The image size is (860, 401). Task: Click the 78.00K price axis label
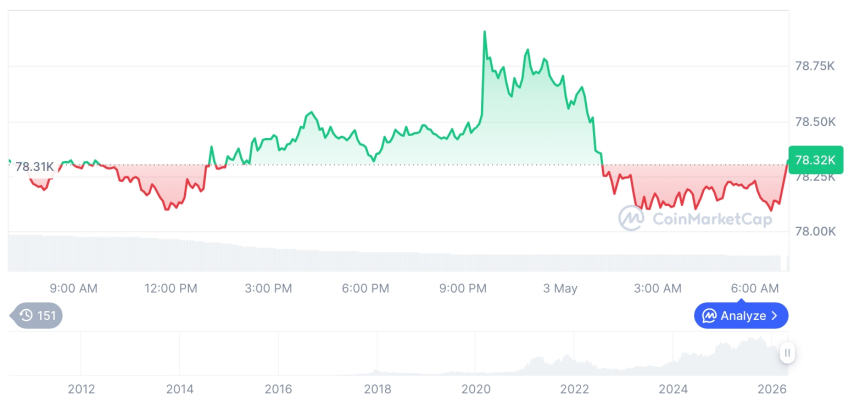(x=815, y=231)
